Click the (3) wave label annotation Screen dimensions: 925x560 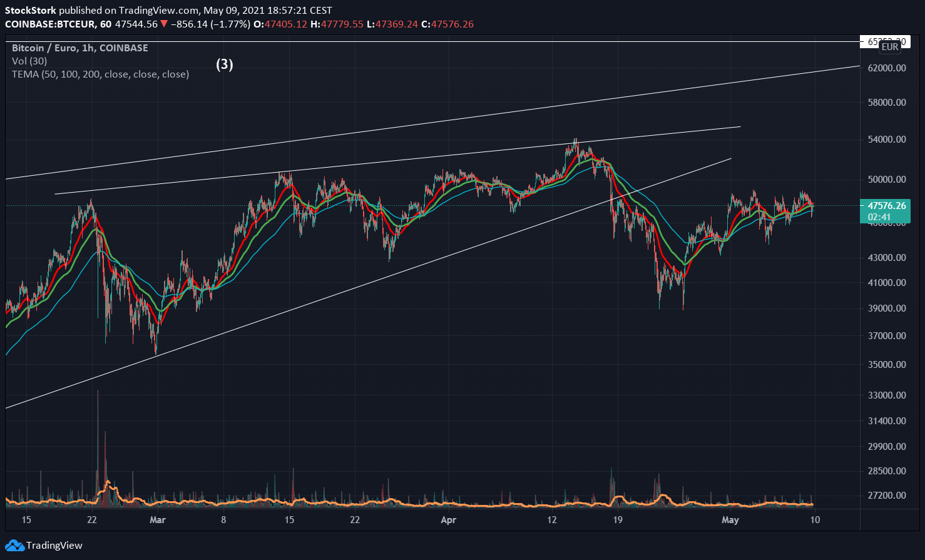[x=225, y=64]
